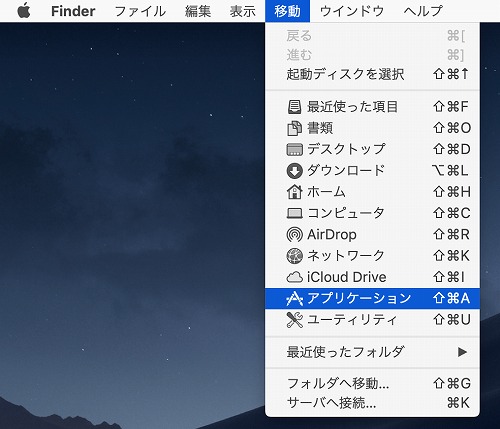500x429 pixels.
Task: Open the ヘルプ menu
Action: click(423, 11)
